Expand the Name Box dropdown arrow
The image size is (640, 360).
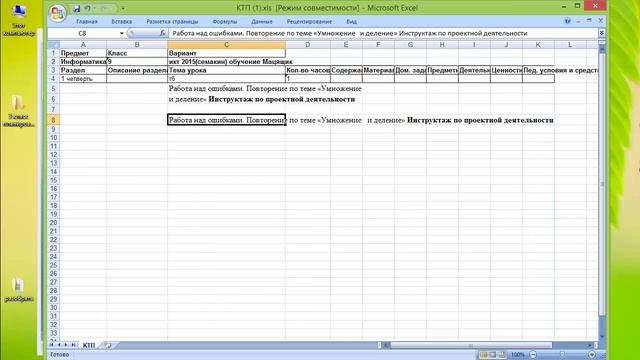122,33
